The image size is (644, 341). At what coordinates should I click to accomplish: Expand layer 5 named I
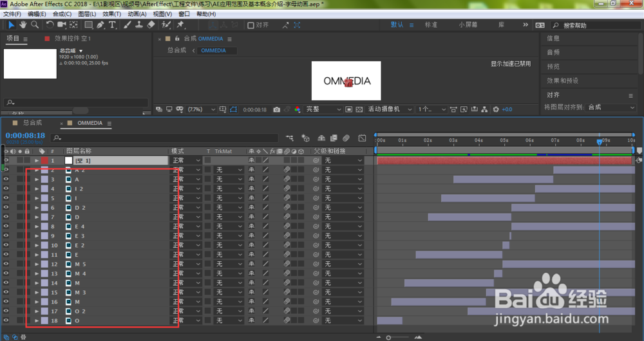pyautogui.click(x=37, y=198)
